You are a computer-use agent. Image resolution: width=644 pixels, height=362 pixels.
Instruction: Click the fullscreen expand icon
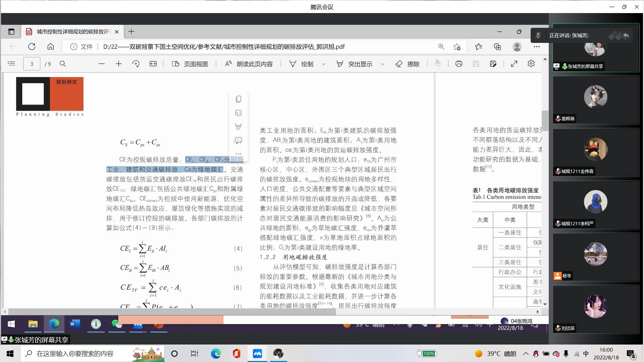tap(514, 64)
